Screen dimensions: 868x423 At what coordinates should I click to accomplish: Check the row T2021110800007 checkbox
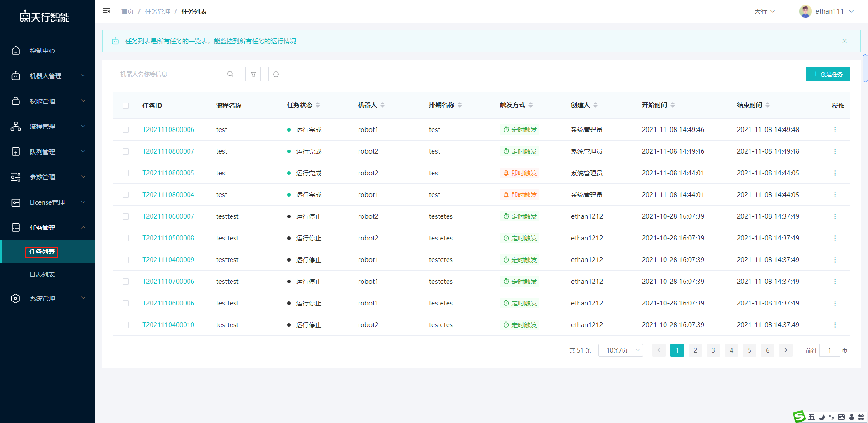(126, 151)
